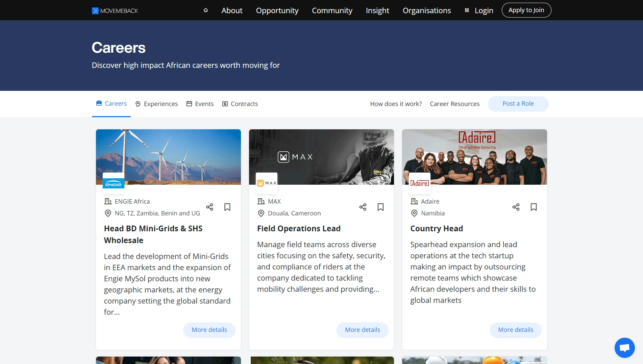Click the building icon beside Adaire
This screenshot has height=364, width=643.
[414, 201]
